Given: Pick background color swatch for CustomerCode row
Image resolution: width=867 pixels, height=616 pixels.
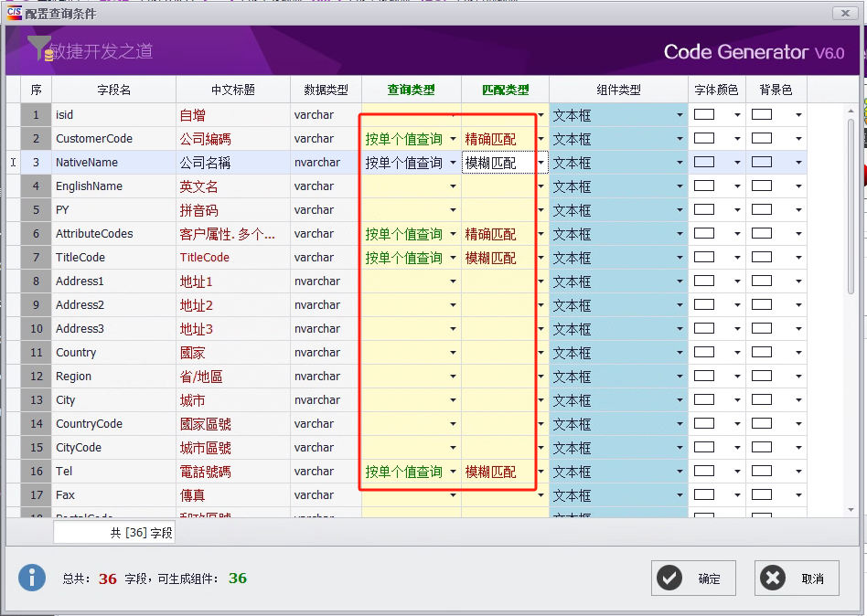Looking at the screenshot, I should [762, 138].
